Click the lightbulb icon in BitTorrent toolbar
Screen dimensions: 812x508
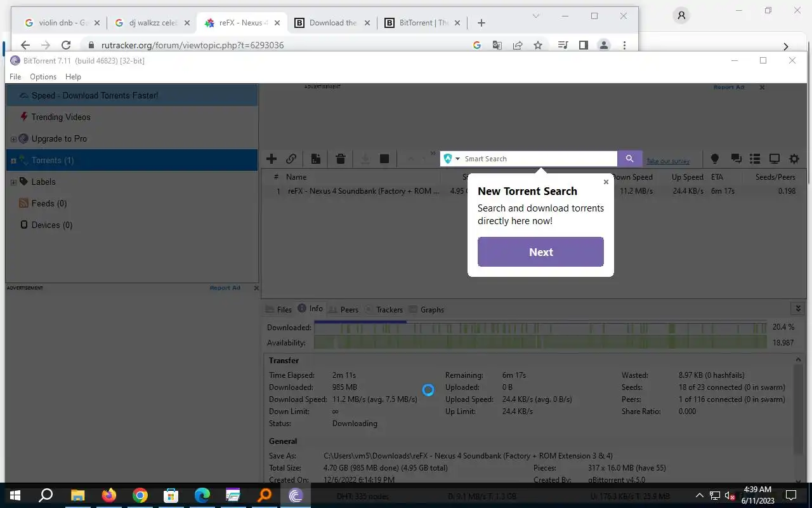pyautogui.click(x=715, y=159)
